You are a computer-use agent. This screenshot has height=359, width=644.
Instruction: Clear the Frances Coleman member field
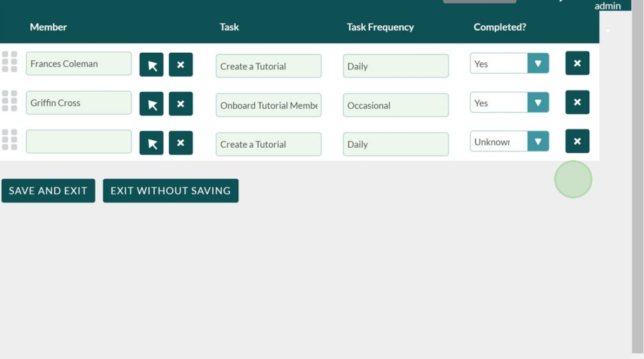pyautogui.click(x=180, y=65)
